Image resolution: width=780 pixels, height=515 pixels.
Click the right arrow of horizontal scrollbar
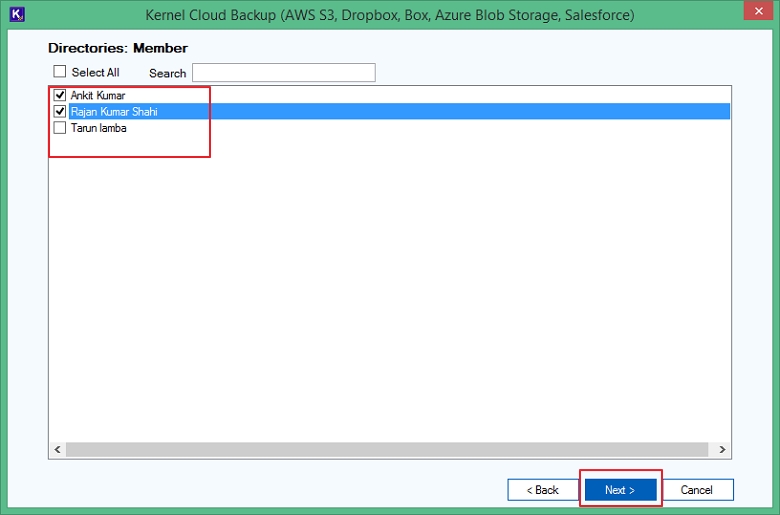pyautogui.click(x=722, y=449)
